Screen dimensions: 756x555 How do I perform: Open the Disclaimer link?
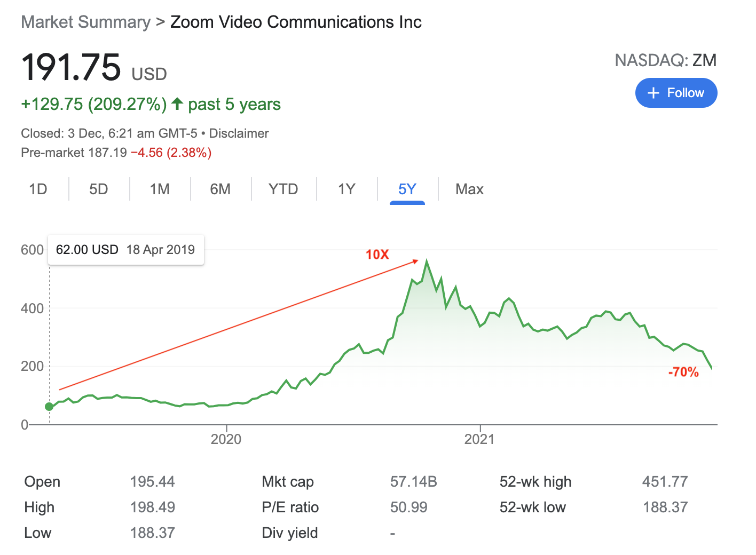[x=239, y=133]
